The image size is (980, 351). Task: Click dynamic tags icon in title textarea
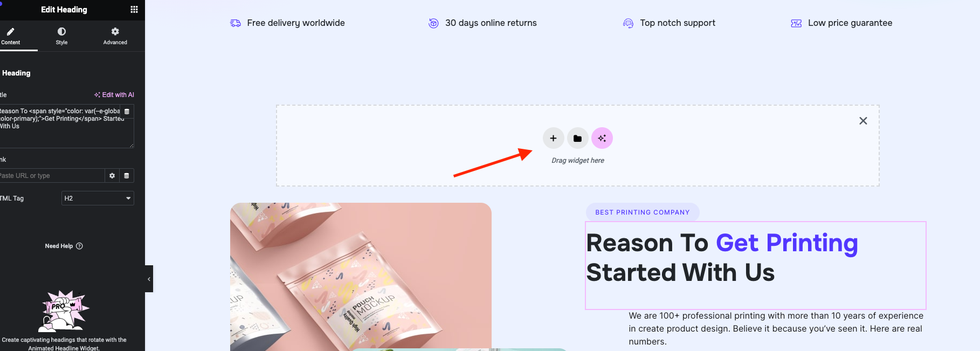127,111
